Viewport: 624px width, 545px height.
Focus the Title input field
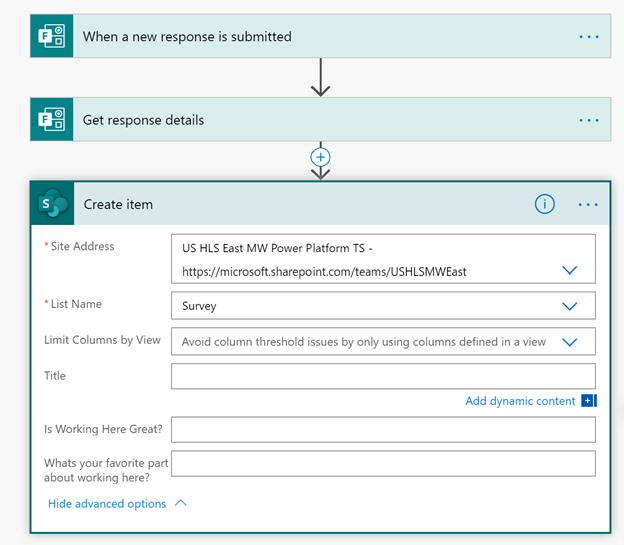pos(383,376)
